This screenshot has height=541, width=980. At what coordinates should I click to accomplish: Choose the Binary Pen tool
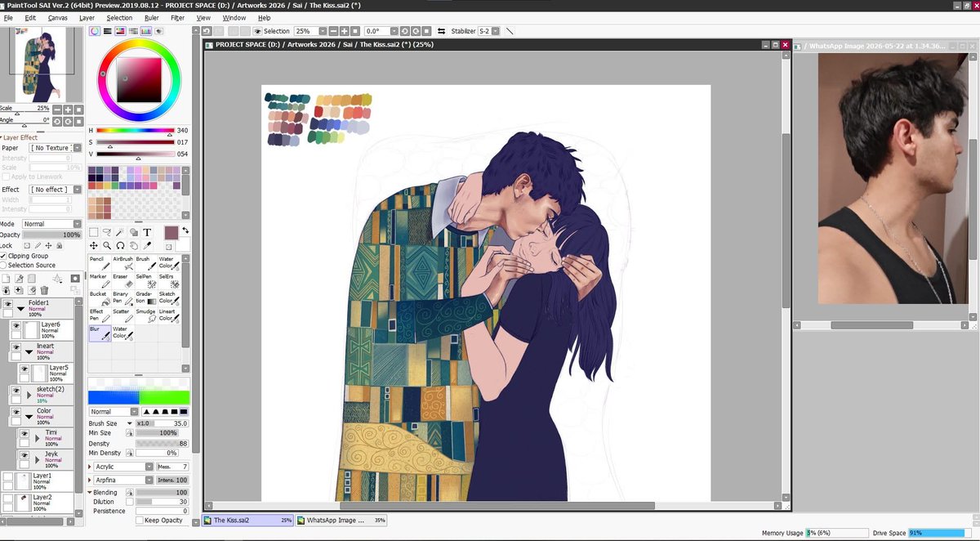pyautogui.click(x=122, y=297)
